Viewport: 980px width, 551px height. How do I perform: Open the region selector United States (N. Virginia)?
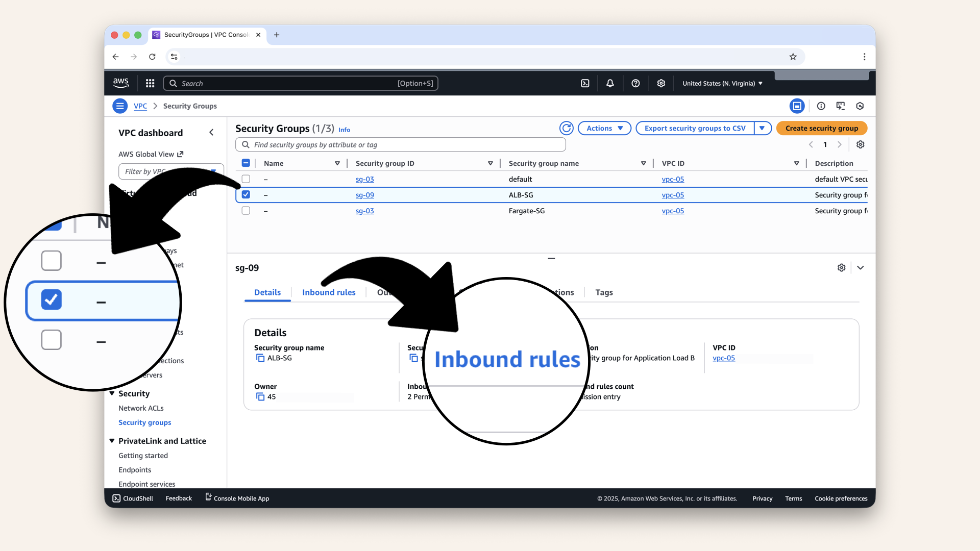point(722,83)
